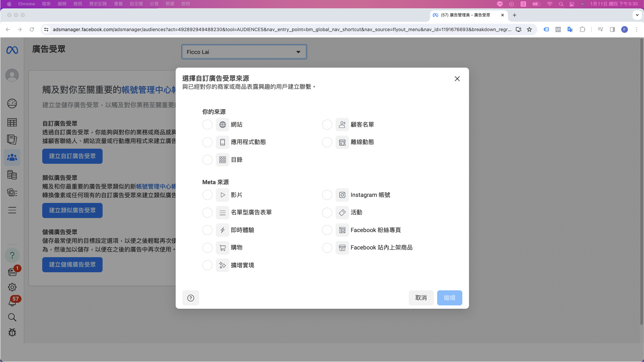The image size is (644, 362).
Task: Open the 編輯 menu
Action: click(x=62, y=4)
